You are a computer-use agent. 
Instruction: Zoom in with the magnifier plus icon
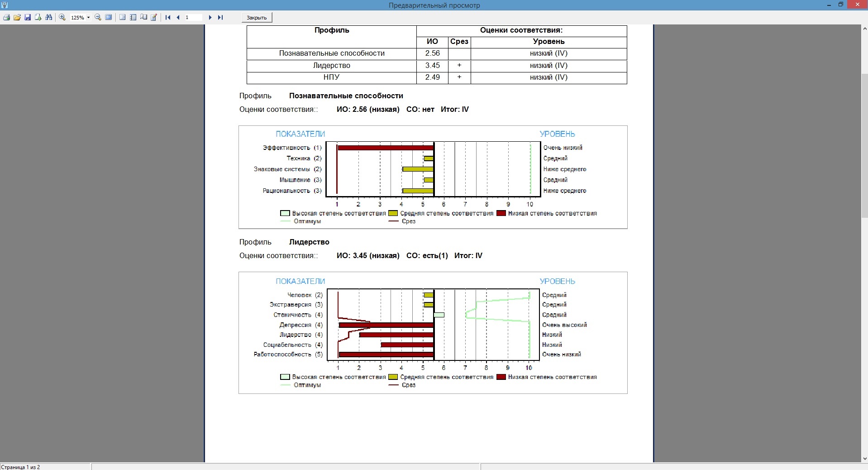coord(62,17)
